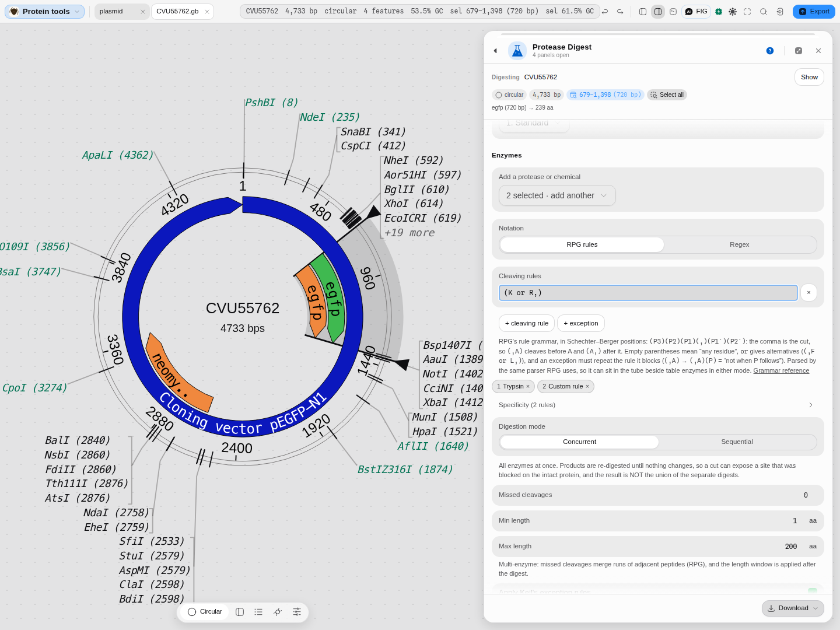Open search with the magnifier icon
The width and height of the screenshot is (840, 630).
pos(764,12)
